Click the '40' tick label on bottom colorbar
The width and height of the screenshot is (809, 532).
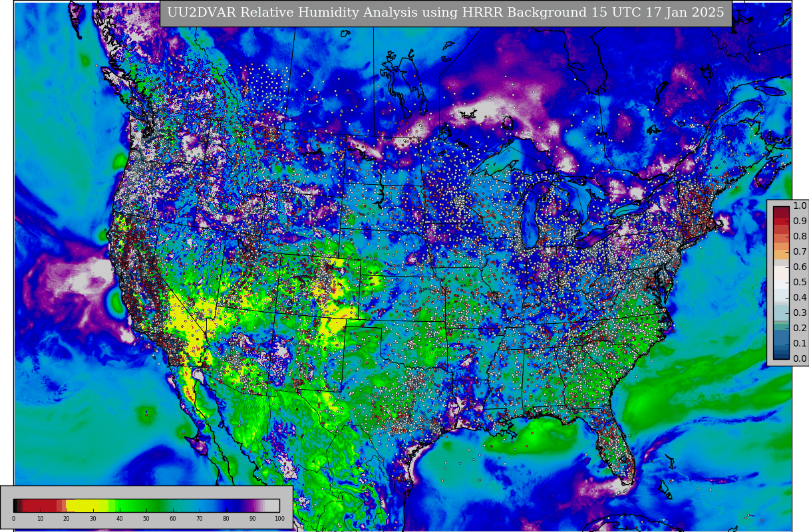click(x=120, y=519)
